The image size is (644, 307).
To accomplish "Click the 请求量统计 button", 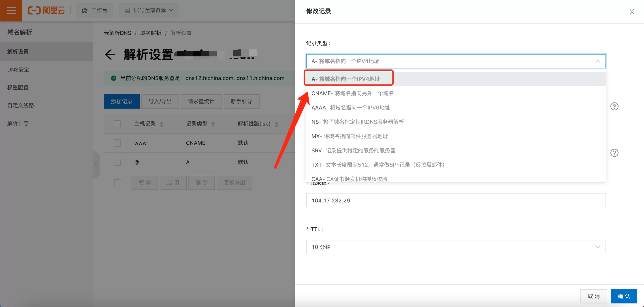I will click(x=201, y=101).
